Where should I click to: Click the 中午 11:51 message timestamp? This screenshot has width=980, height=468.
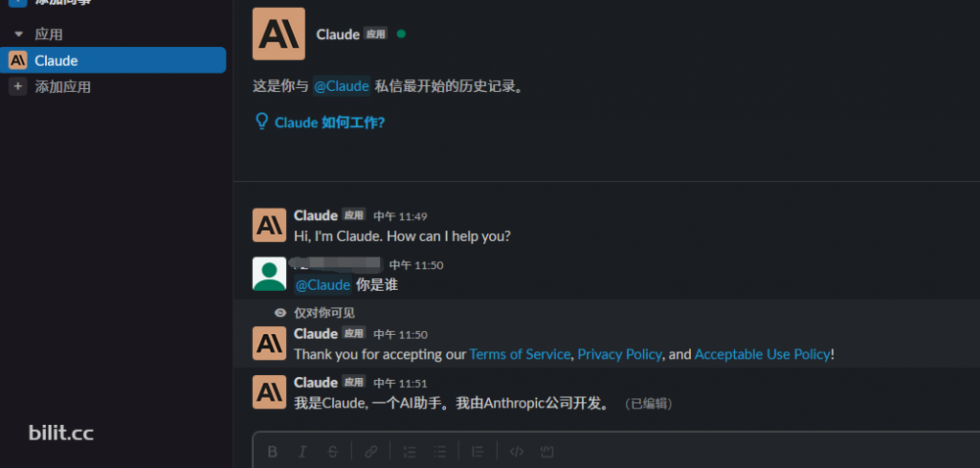[400, 383]
